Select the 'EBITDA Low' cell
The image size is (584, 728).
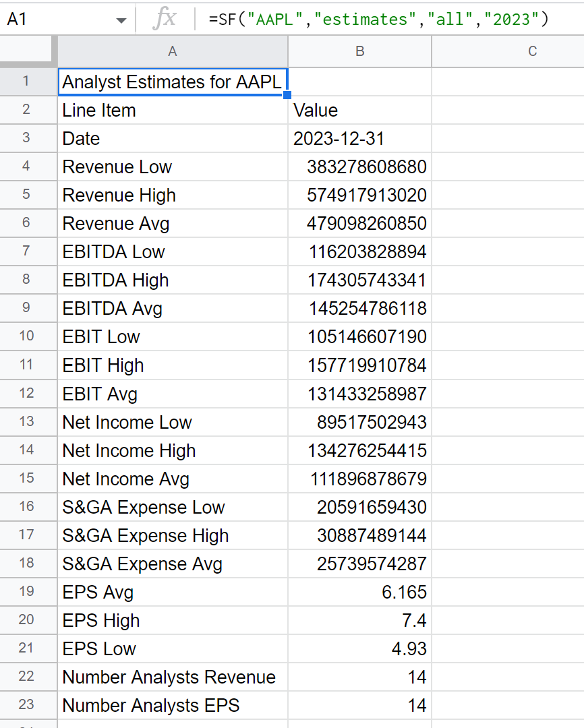pos(173,251)
